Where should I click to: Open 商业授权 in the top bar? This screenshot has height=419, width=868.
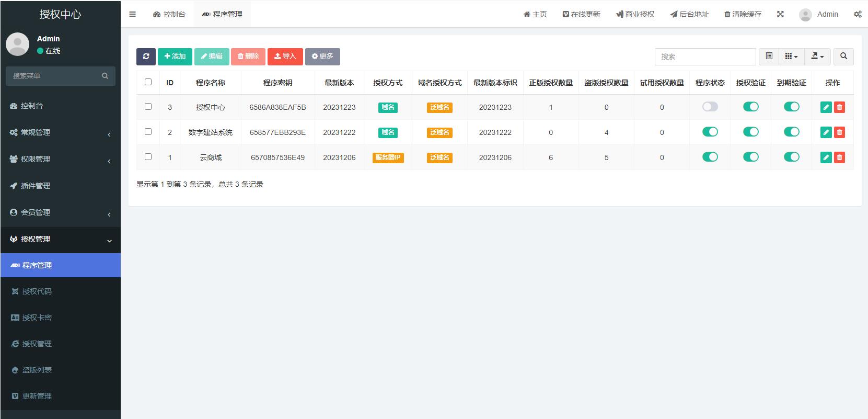pyautogui.click(x=635, y=14)
